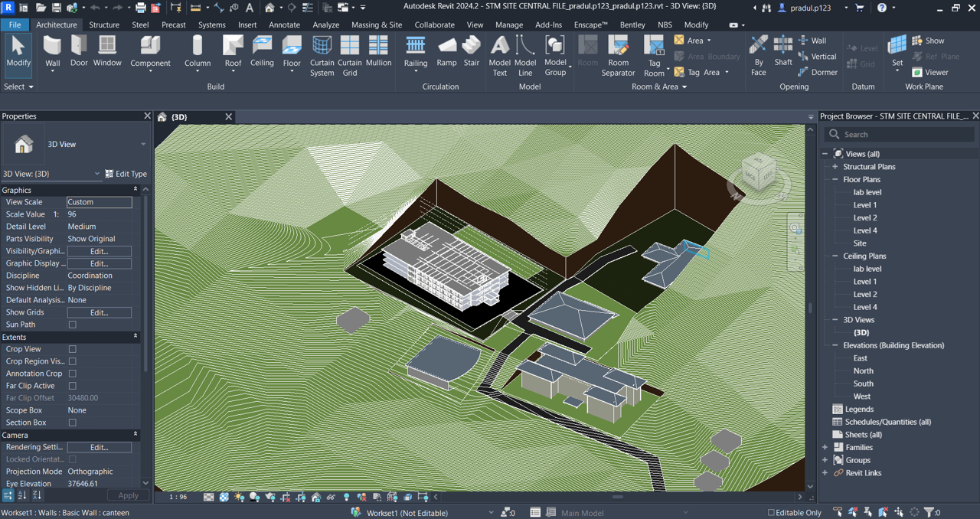Image resolution: width=980 pixels, height=519 pixels.
Task: Enable the Sun Path checkbox
Action: (73, 325)
